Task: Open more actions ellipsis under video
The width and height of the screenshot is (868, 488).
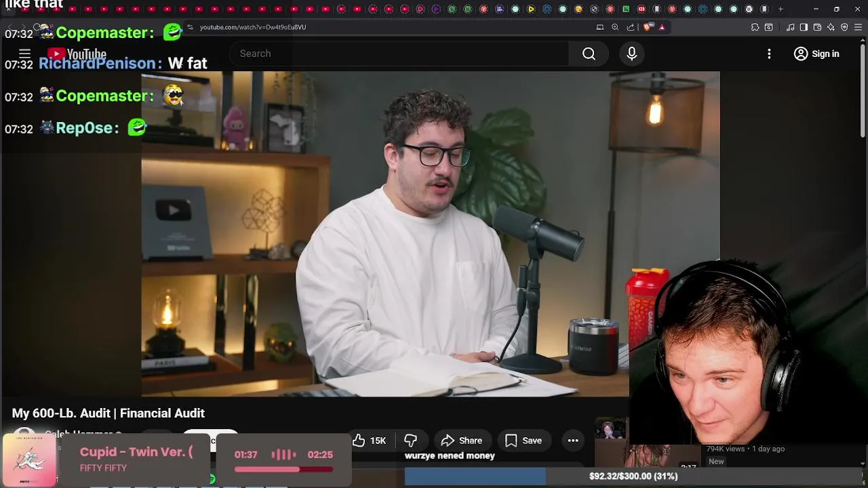Action: (573, 441)
